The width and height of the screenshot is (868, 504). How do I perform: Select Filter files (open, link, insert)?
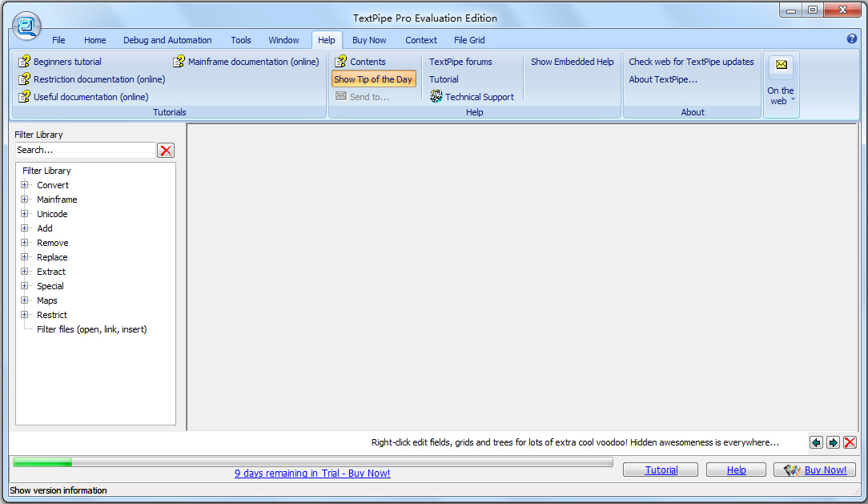92,329
